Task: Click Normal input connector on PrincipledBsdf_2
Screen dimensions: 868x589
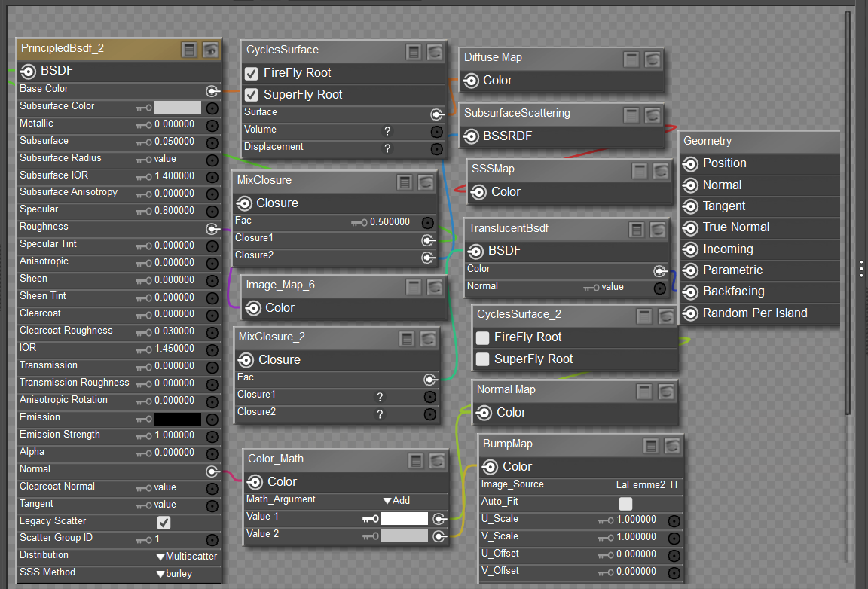Action: pyautogui.click(x=212, y=472)
